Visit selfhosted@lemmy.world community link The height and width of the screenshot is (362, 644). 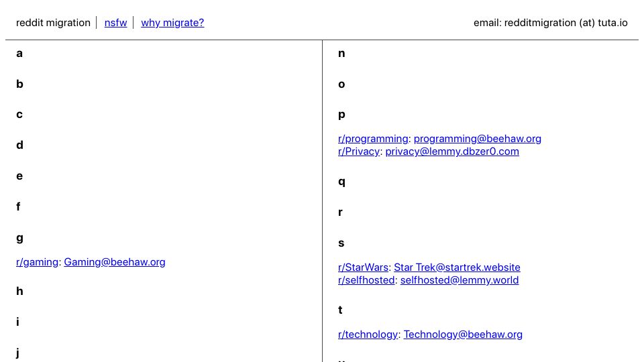coord(460,280)
